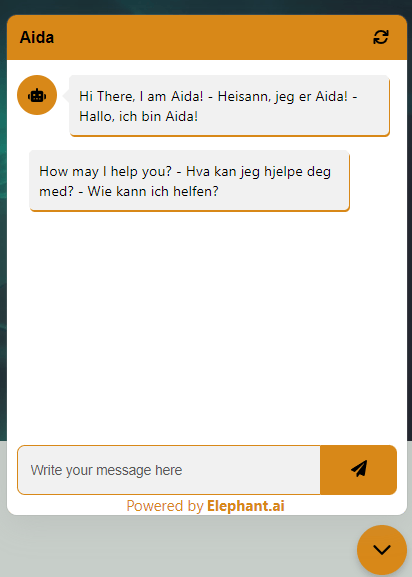The width and height of the screenshot is (412, 577).
Task: Click the "Heisann, jeg er Aida!" text
Action: click(283, 96)
